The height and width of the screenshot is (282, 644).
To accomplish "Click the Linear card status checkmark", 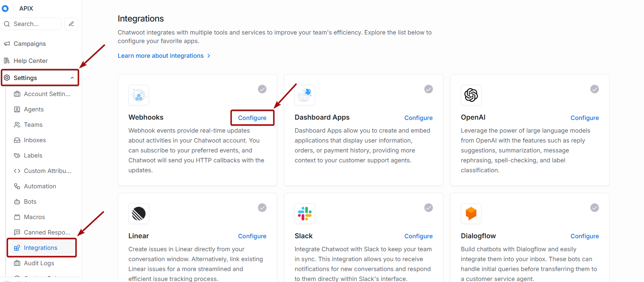I will pos(262,208).
